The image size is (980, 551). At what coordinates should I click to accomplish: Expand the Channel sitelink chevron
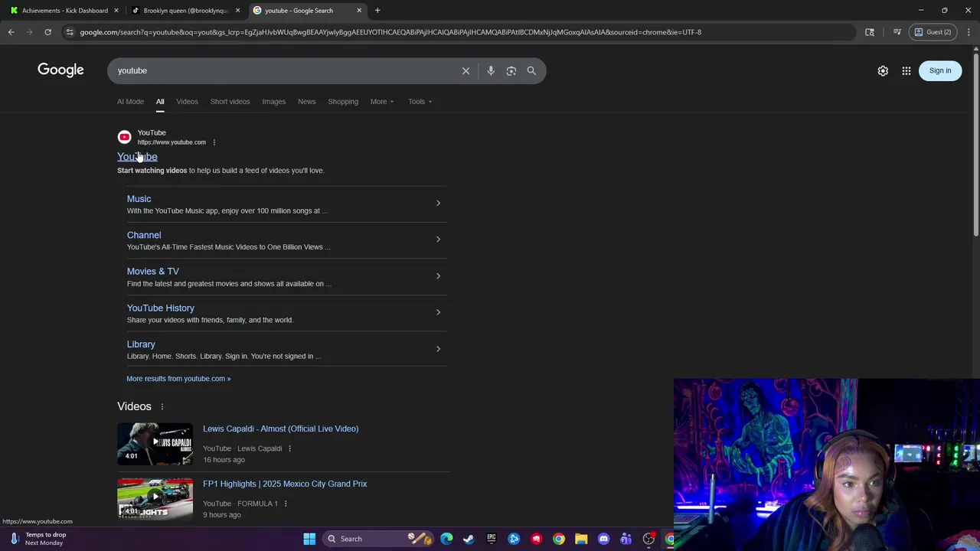click(438, 240)
